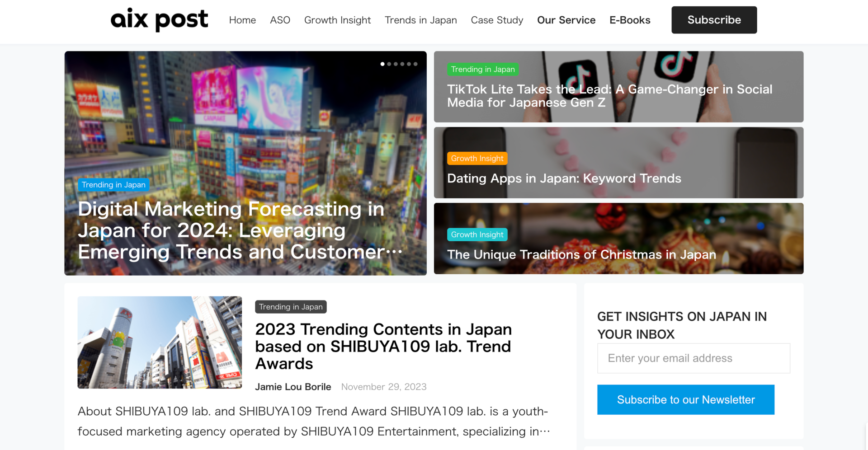The height and width of the screenshot is (450, 868).
Task: Open the Shibuya 109 building thumbnail
Action: pyautogui.click(x=160, y=342)
